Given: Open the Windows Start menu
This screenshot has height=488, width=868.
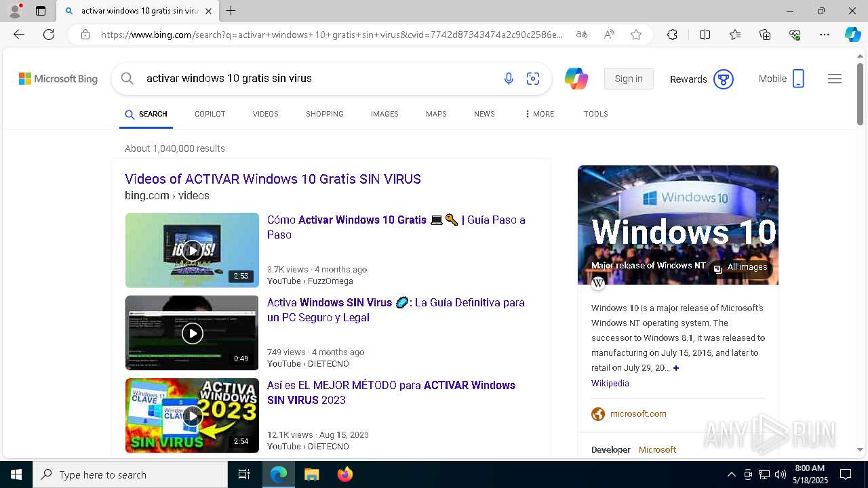Looking at the screenshot, I should click(x=16, y=474).
